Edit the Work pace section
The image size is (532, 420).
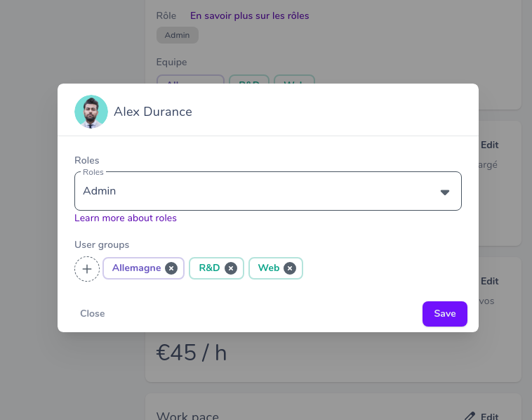(490, 416)
